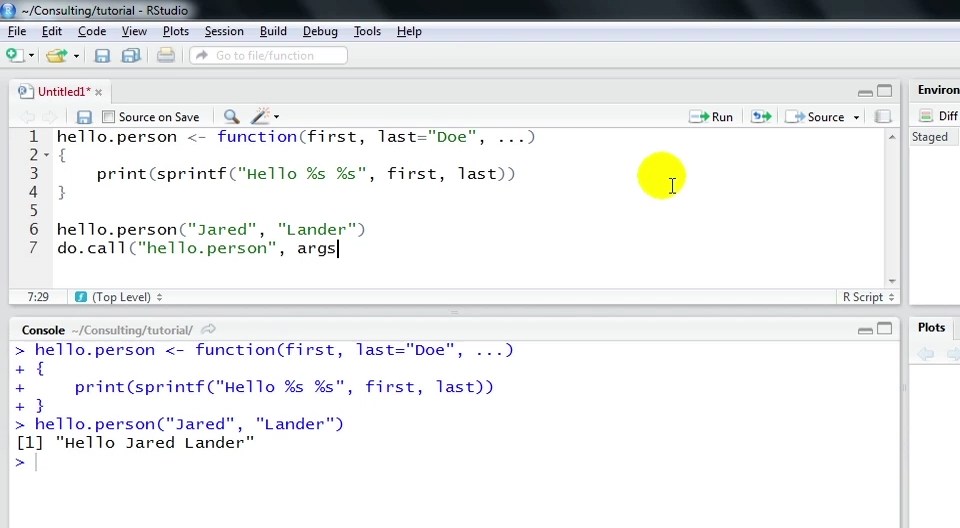Click the Open File folder icon

pos(56,56)
